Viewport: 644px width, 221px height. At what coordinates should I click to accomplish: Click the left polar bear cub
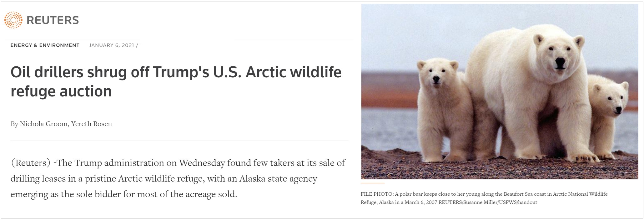click(x=444, y=106)
